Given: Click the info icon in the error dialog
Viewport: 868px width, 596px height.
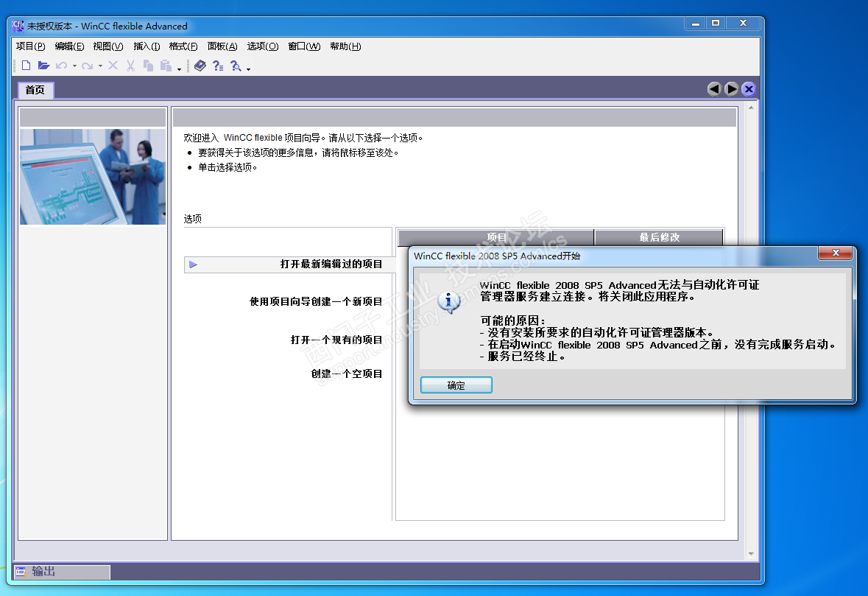Looking at the screenshot, I should 449,302.
